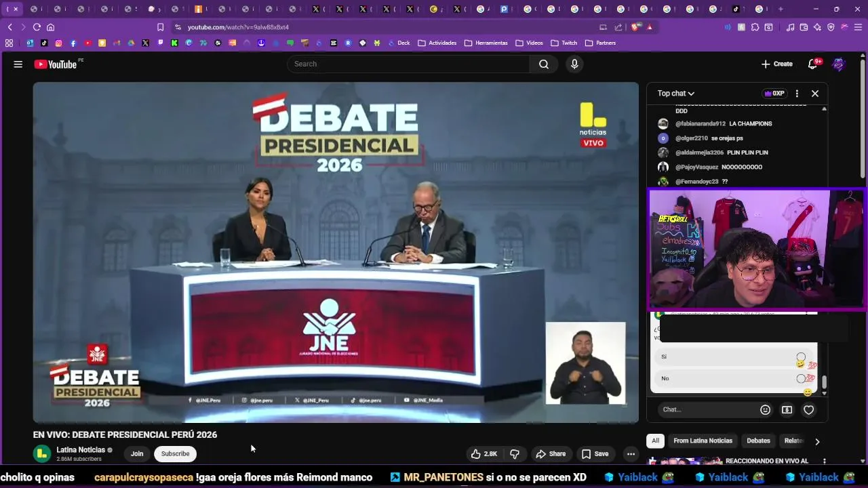Click the @fabianaranda912 chat username
The image size is (868, 488).
[x=701, y=124]
